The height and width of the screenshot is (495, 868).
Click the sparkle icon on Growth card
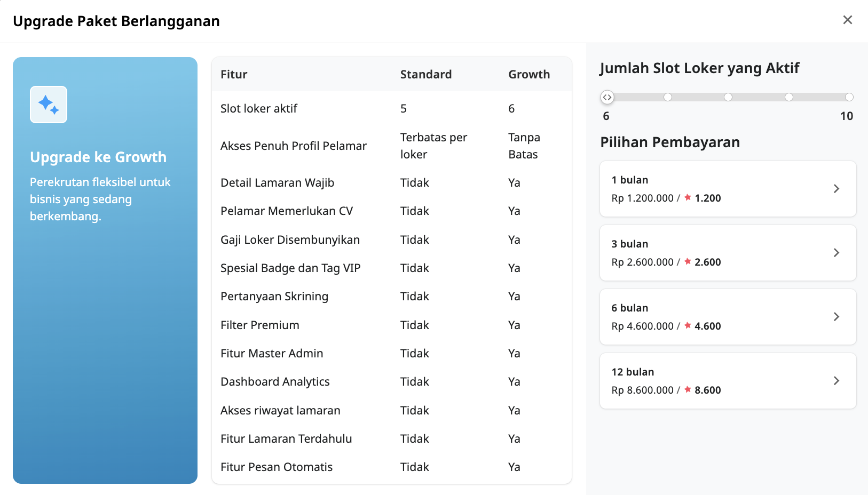[49, 105]
